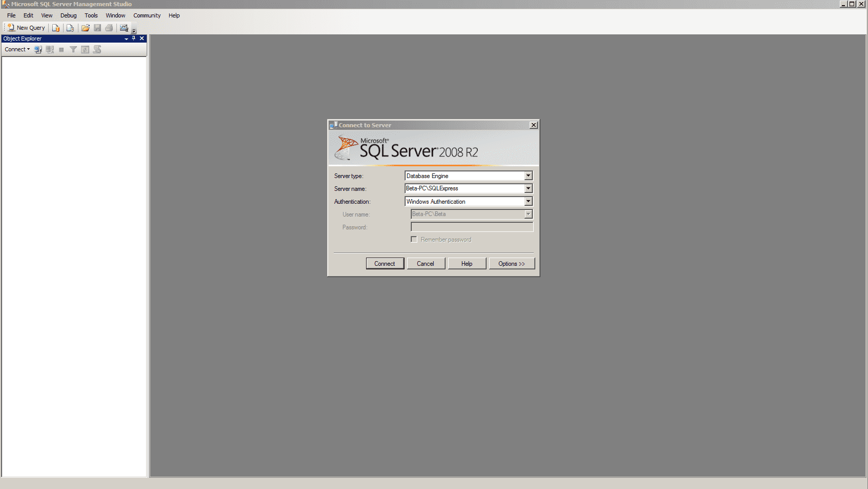The image size is (868, 489).
Task: Toggle Object Explorer auto hide pin
Action: 134,38
